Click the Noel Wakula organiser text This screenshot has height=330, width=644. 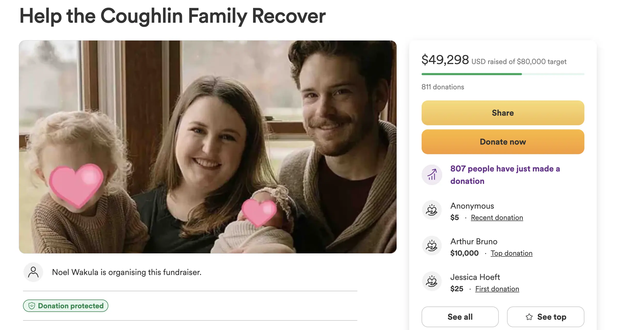[126, 272]
